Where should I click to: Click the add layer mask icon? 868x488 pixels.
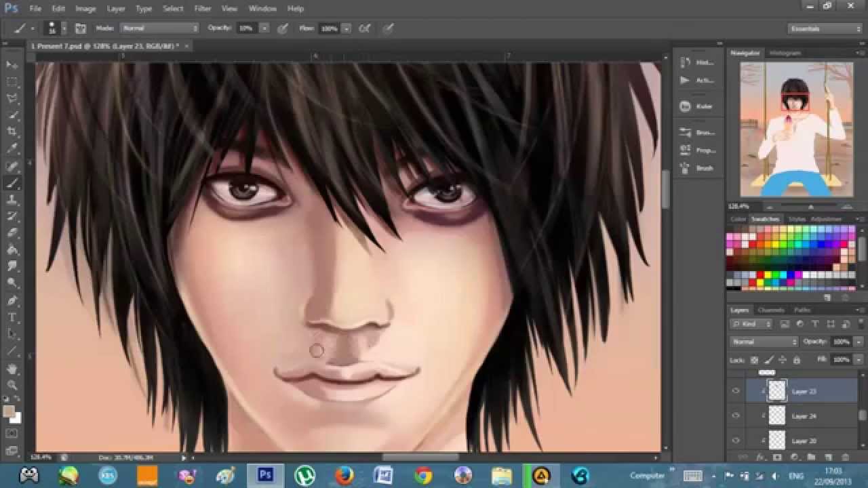[x=777, y=457]
